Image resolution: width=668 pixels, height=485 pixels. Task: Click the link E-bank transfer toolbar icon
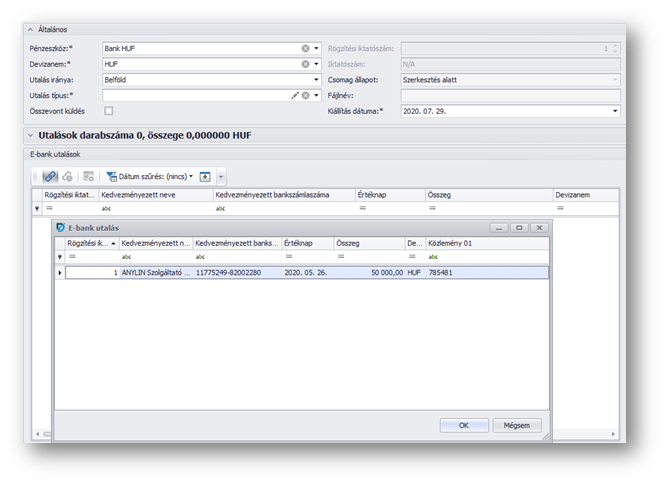click(50, 176)
